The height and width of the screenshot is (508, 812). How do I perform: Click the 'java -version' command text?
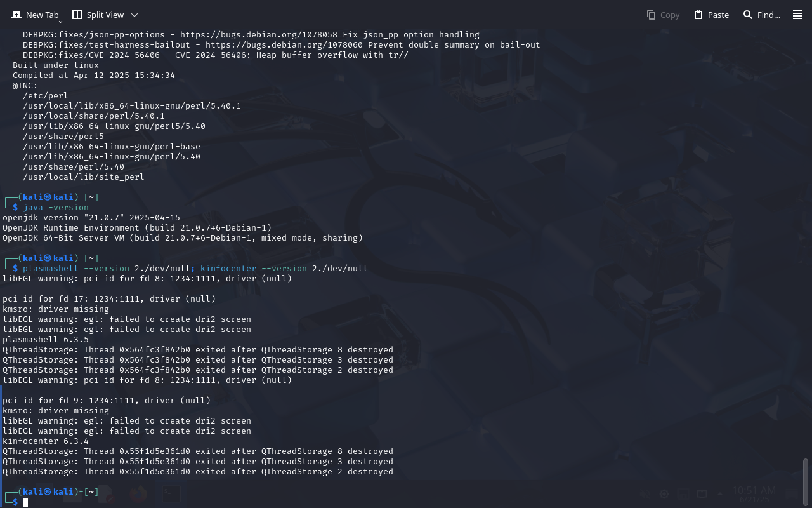pyautogui.click(x=56, y=208)
